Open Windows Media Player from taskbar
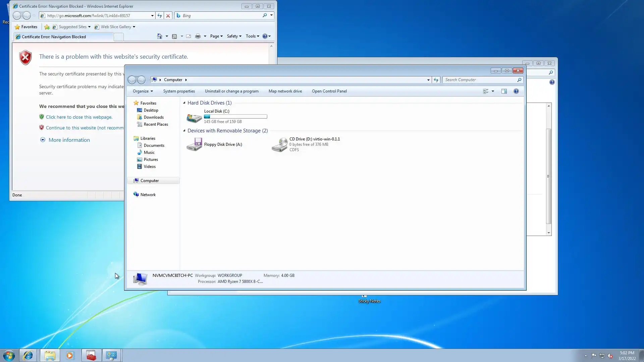The height and width of the screenshot is (362, 644). pyautogui.click(x=70, y=355)
